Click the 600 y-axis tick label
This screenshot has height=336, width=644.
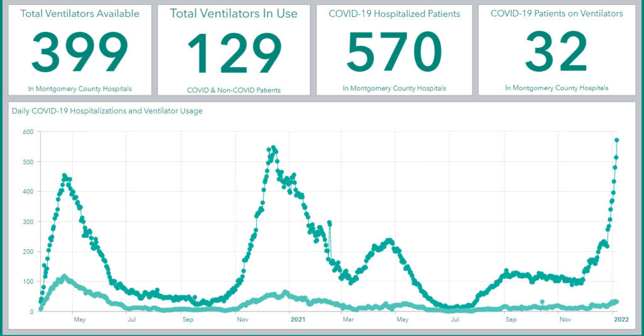[28, 132]
